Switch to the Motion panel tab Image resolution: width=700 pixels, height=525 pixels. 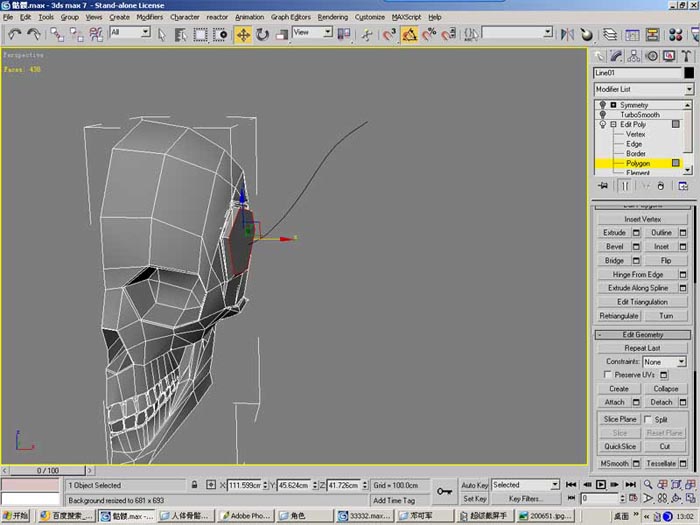coord(652,56)
